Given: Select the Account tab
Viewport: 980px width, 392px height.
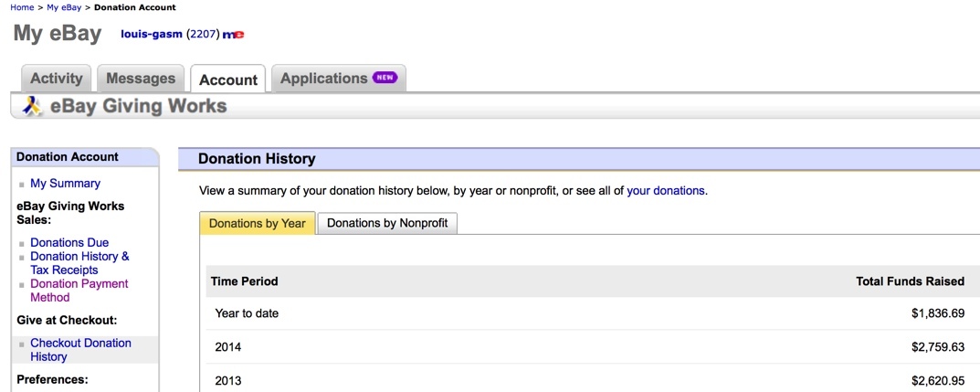Looking at the screenshot, I should 228,79.
